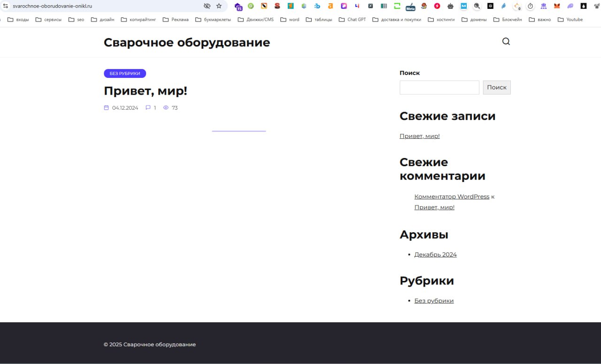Click the comment count icon on the post
Screen dimensions: 601x364
pyautogui.click(x=148, y=107)
